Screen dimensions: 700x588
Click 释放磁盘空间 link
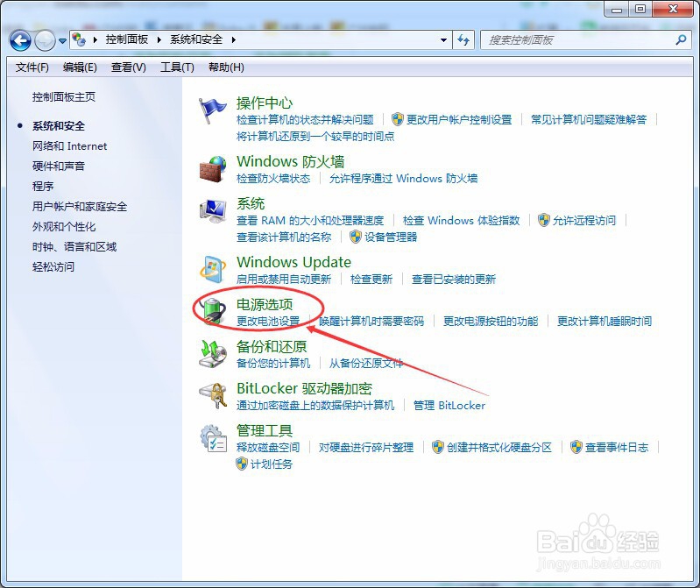268,448
